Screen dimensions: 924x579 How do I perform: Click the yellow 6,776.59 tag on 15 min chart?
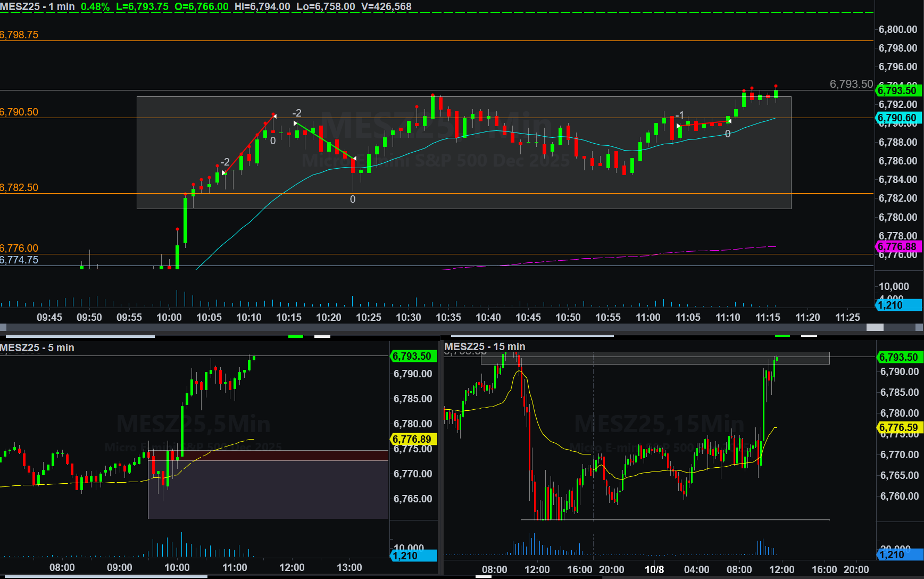(x=898, y=427)
